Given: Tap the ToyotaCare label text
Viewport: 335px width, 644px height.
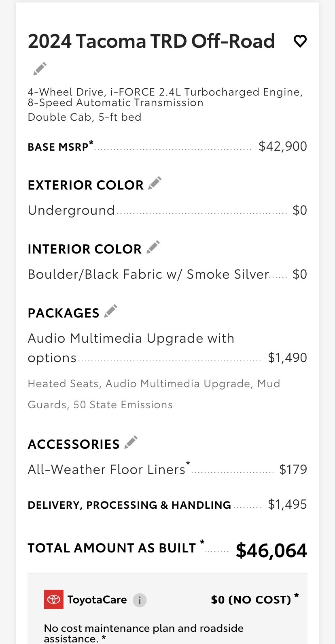Looking at the screenshot, I should 97,599.
